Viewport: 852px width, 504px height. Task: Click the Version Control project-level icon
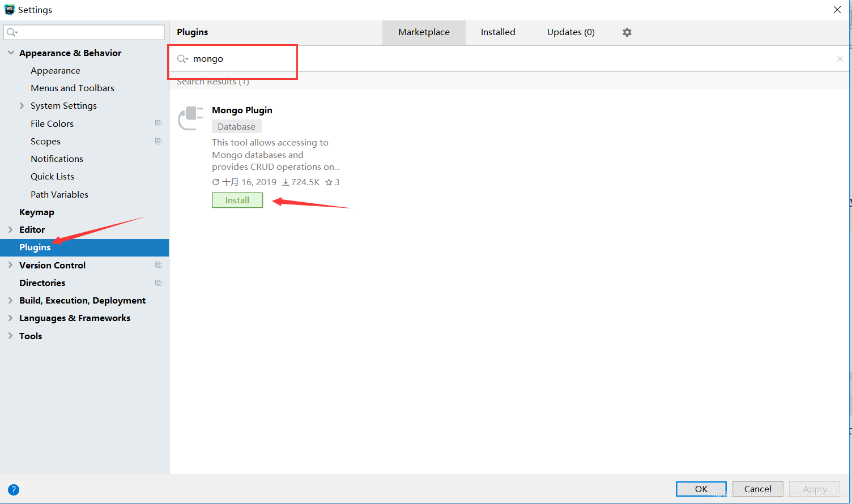(159, 265)
